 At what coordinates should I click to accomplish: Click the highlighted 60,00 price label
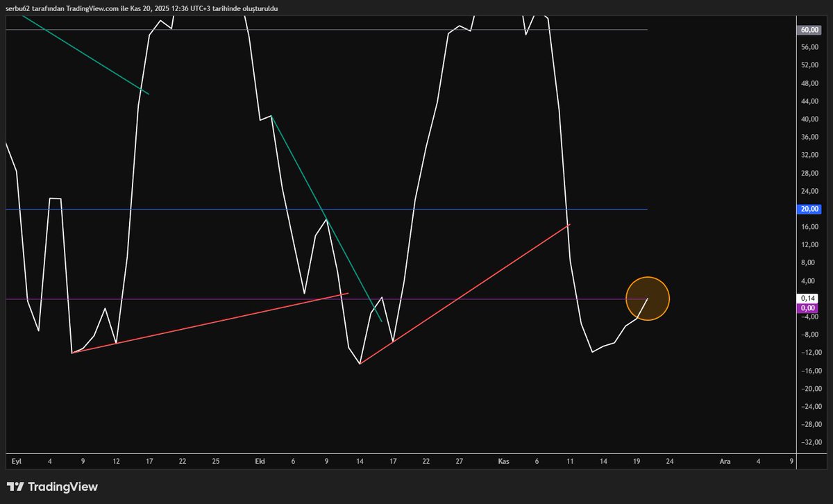pyautogui.click(x=808, y=30)
